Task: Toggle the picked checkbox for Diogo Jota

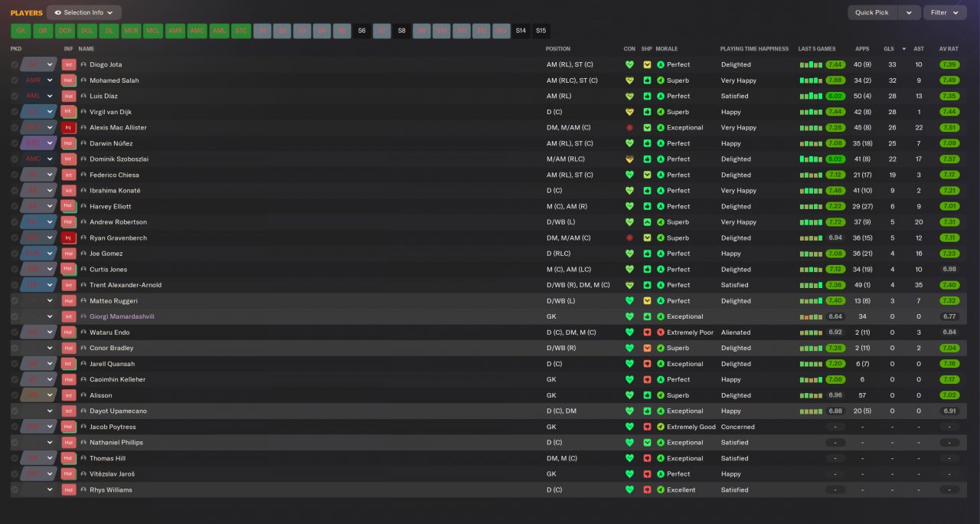Action: (x=15, y=64)
